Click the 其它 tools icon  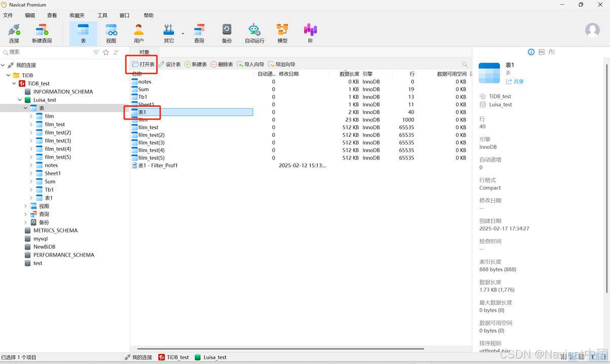click(169, 33)
